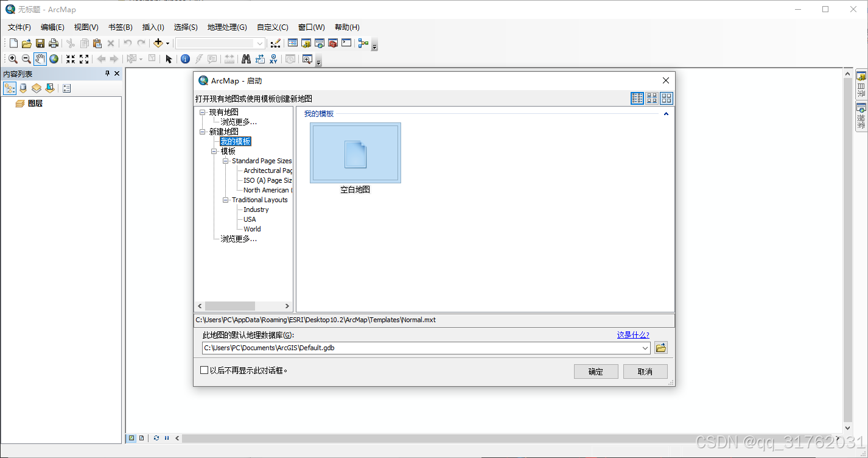
Task: Open the Find Route tool icon
Action: click(260, 59)
